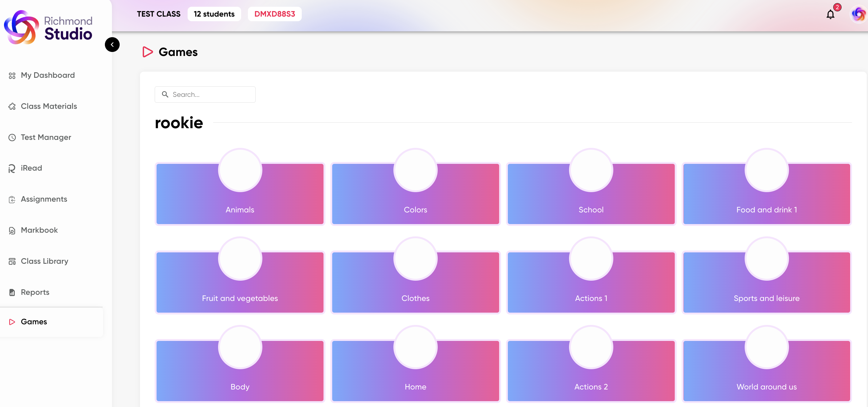Click the user profile avatar
This screenshot has width=868, height=407.
pyautogui.click(x=858, y=14)
